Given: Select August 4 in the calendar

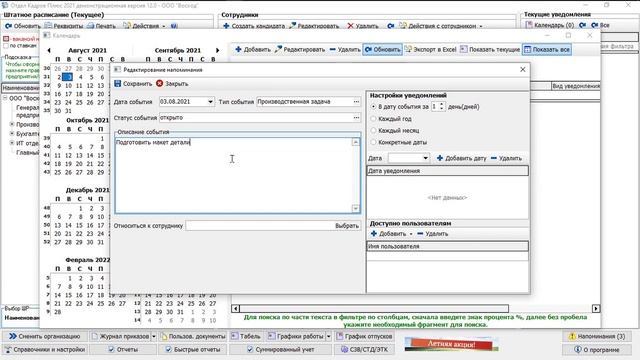Looking at the screenshot, I should tap(80, 77).
